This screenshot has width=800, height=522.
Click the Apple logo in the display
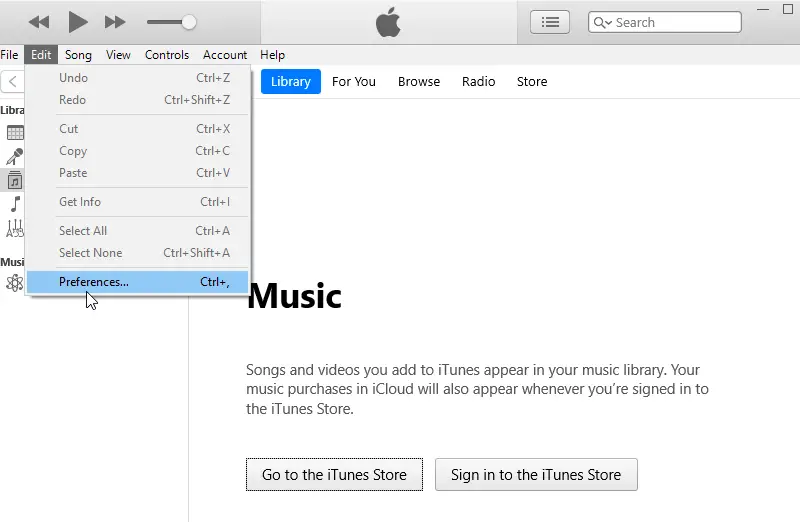388,22
